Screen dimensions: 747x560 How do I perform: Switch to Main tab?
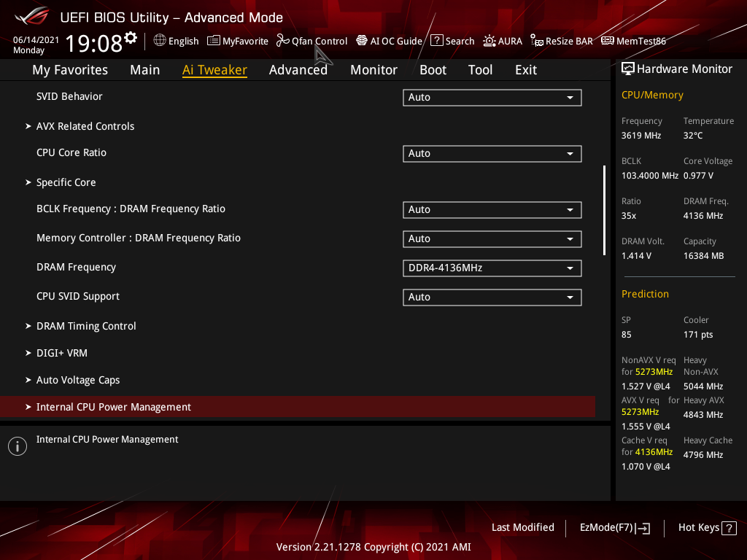[145, 70]
